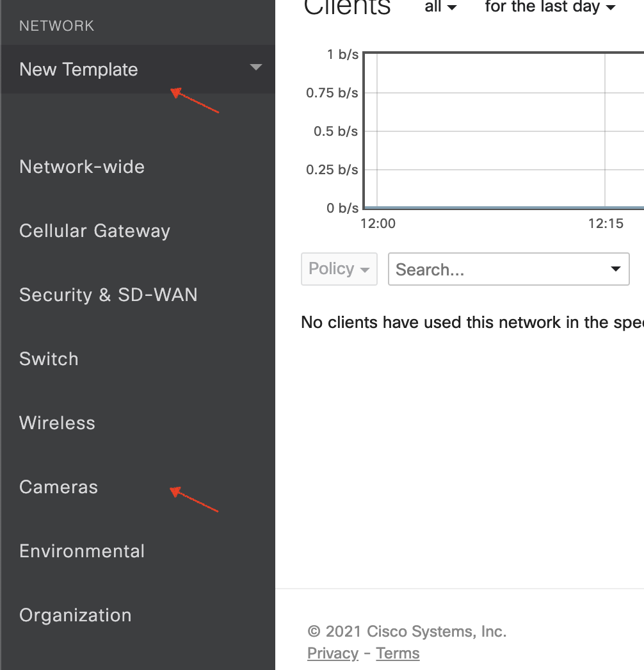This screenshot has height=670, width=644.
Task: Expand the Search box dropdown arrow
Action: pyautogui.click(x=616, y=269)
